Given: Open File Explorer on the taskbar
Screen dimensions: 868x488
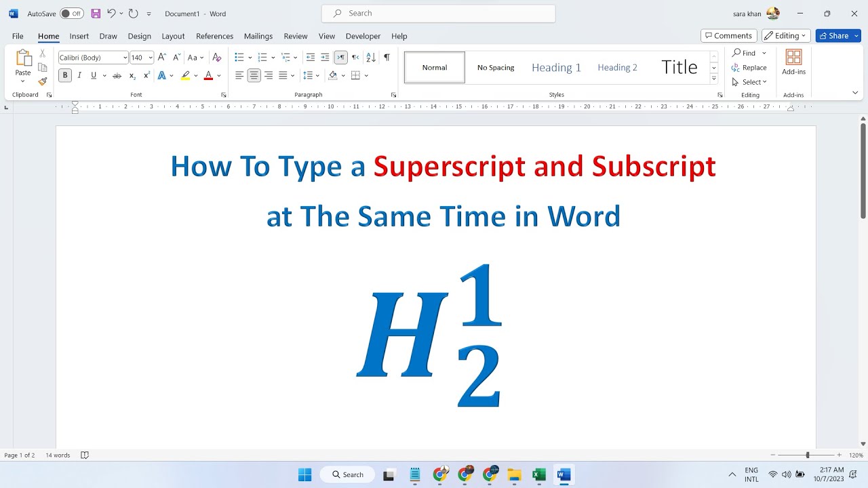Looking at the screenshot, I should coord(514,474).
